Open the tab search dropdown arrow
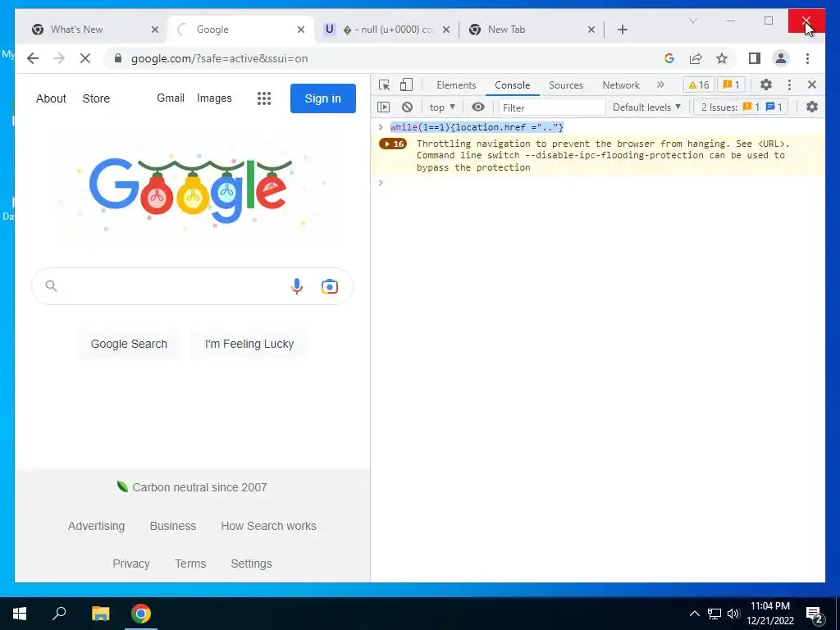The height and width of the screenshot is (630, 840). pyautogui.click(x=692, y=21)
